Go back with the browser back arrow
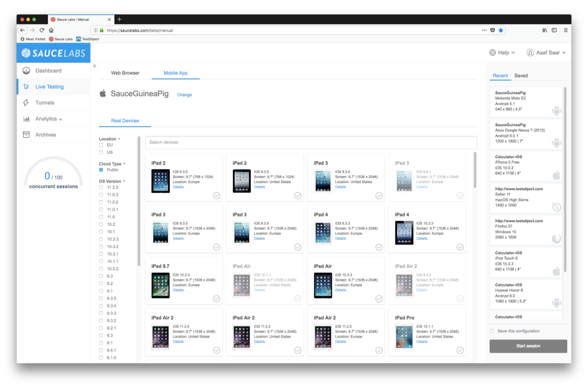The width and height of the screenshot is (588, 392). pyautogui.click(x=23, y=30)
